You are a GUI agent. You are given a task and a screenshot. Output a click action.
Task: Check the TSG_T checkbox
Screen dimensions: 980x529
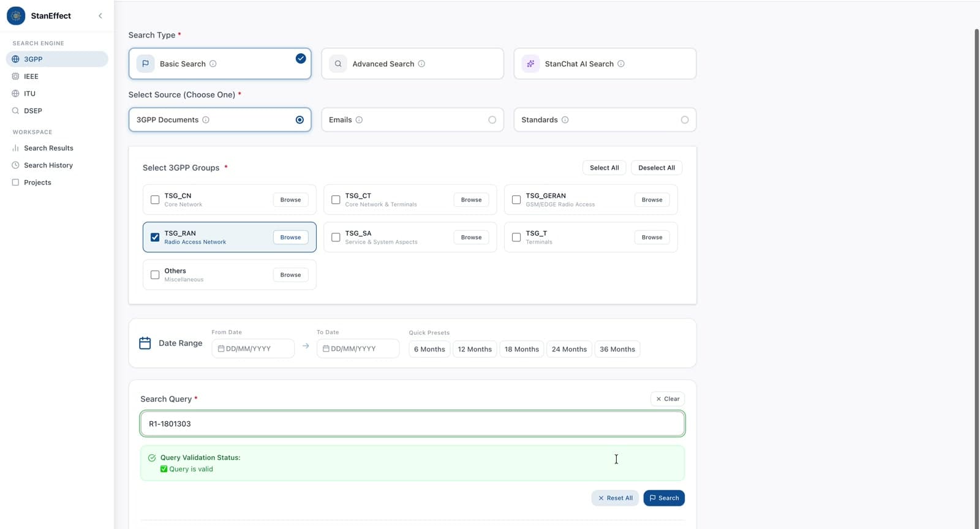516,237
